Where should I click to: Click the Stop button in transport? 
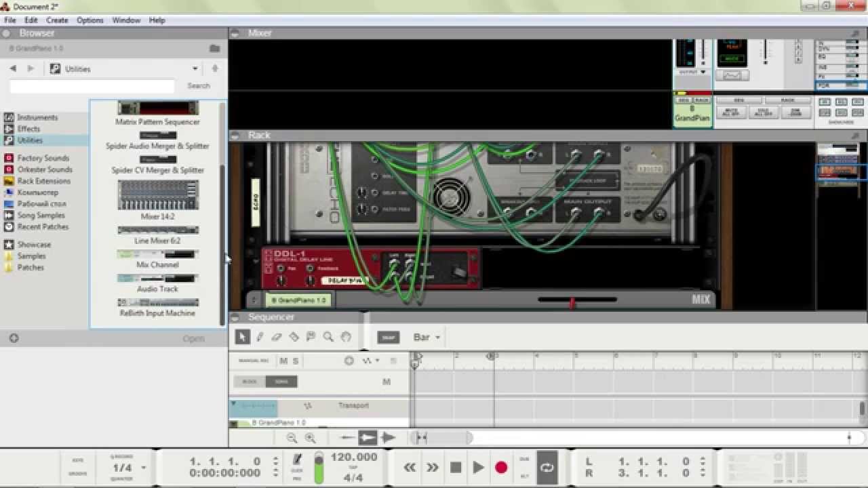[x=456, y=467]
